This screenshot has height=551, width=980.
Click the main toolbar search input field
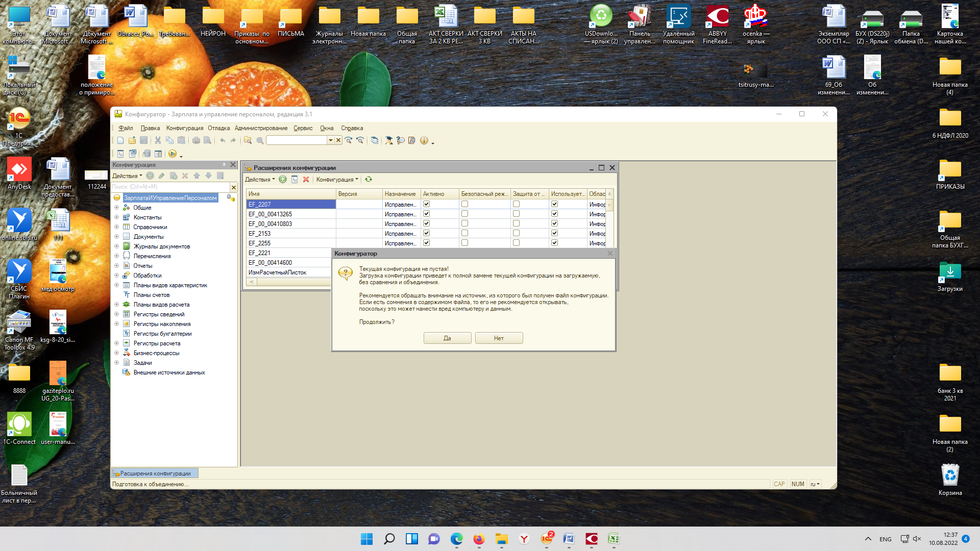click(x=297, y=140)
